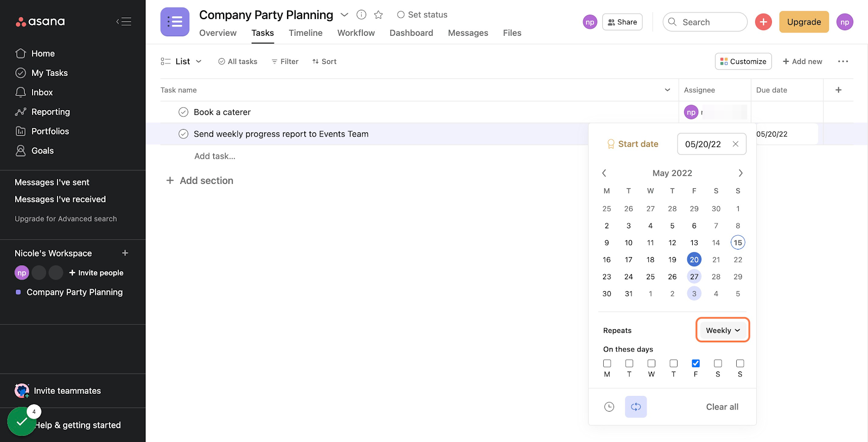Switch to the Dashboard tab
This screenshot has width=868, height=442.
pos(411,33)
